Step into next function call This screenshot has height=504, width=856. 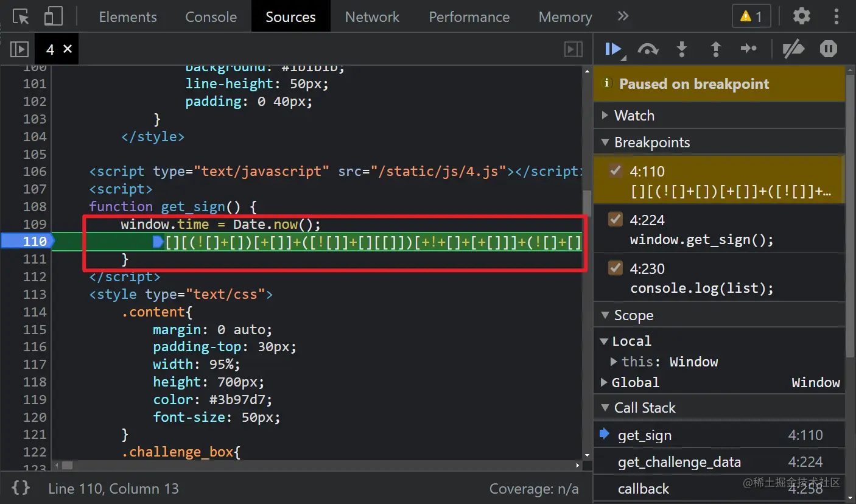coord(682,49)
